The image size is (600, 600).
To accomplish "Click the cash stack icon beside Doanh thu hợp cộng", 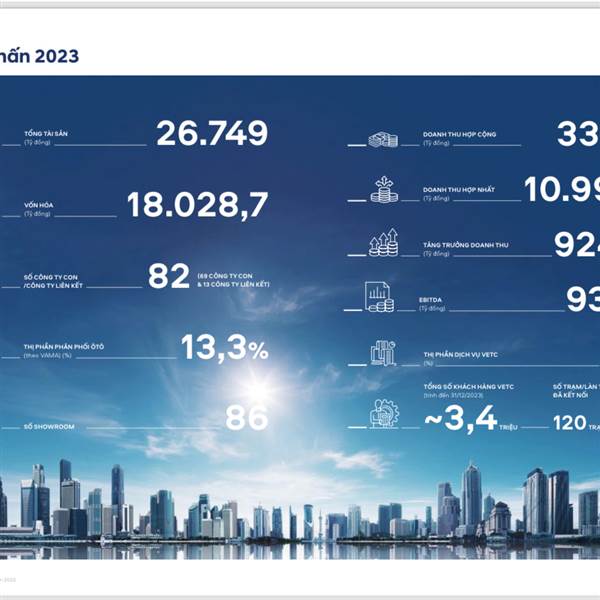I will click(x=383, y=140).
